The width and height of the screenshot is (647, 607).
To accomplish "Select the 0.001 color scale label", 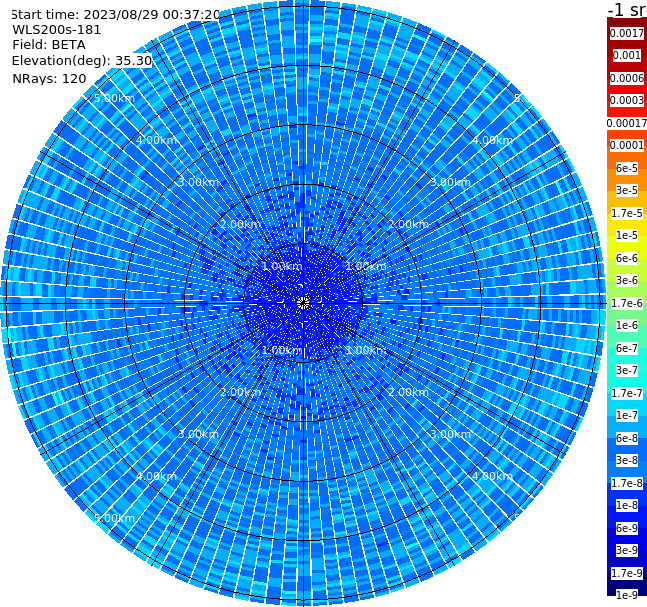I will [626, 55].
